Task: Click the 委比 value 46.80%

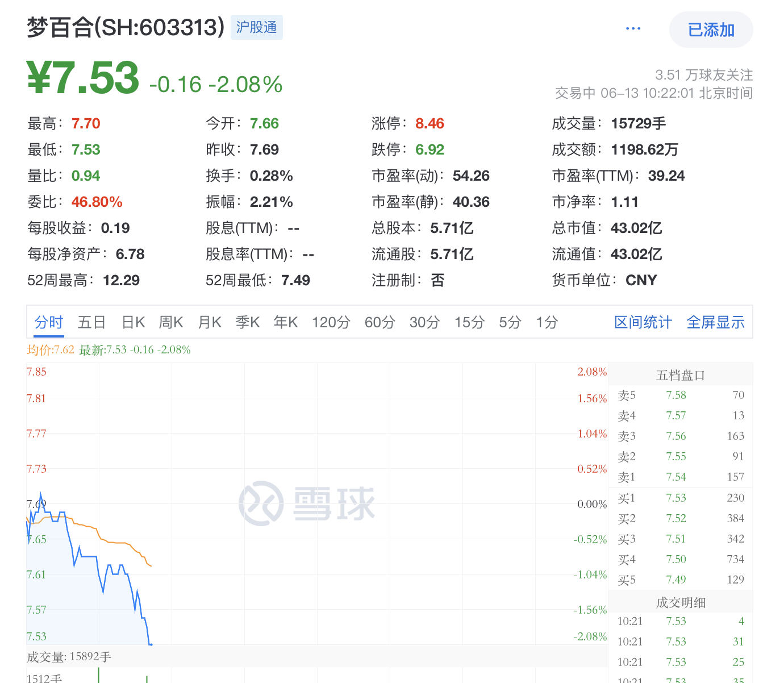Action: 97,202
